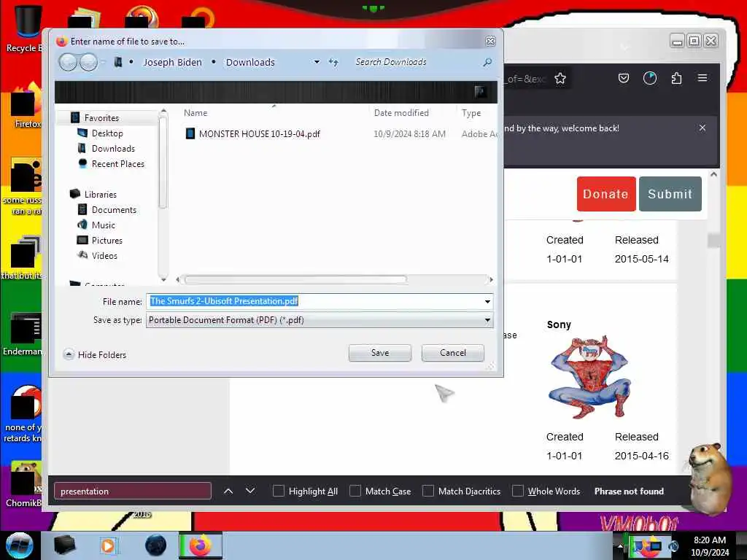747x560 pixels.
Task: Click Downloads breadcrumb in address bar
Action: tap(250, 63)
